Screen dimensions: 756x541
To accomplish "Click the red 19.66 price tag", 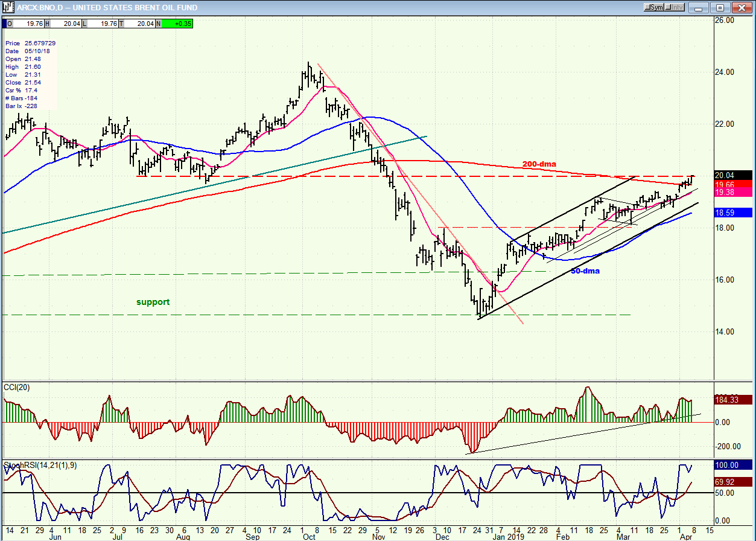I will coord(734,184).
